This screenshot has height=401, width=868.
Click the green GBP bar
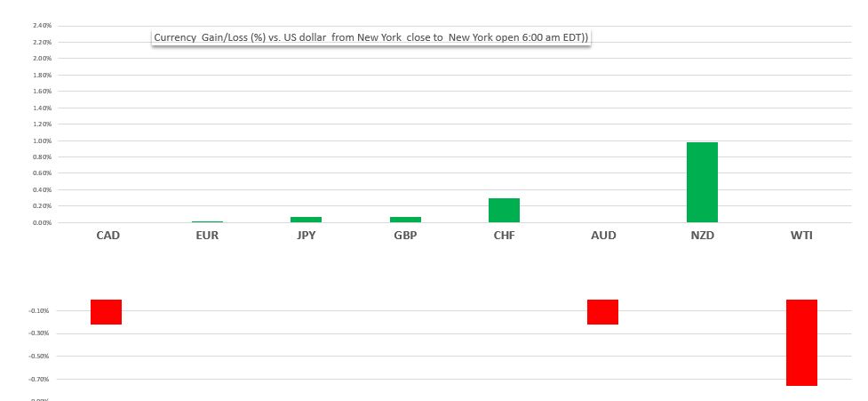pyautogui.click(x=405, y=220)
